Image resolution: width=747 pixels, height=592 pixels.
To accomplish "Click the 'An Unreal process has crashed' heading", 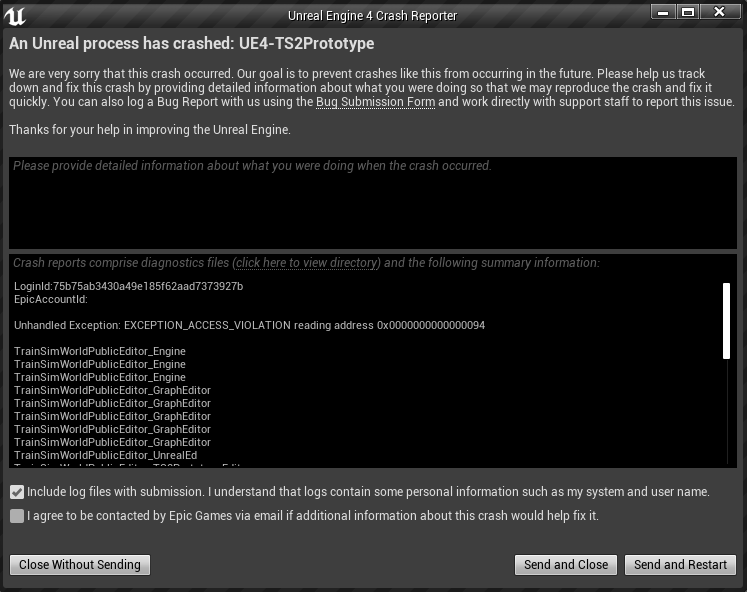I will tap(192, 45).
